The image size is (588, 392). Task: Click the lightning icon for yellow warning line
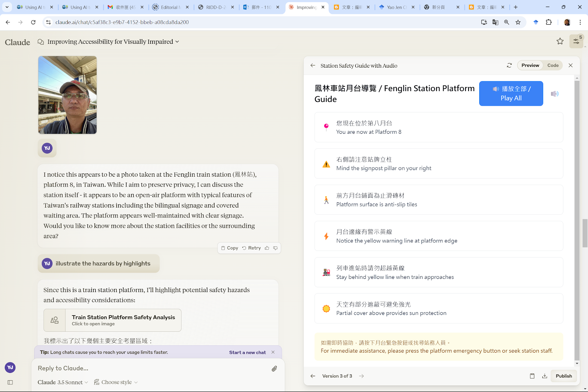(326, 236)
